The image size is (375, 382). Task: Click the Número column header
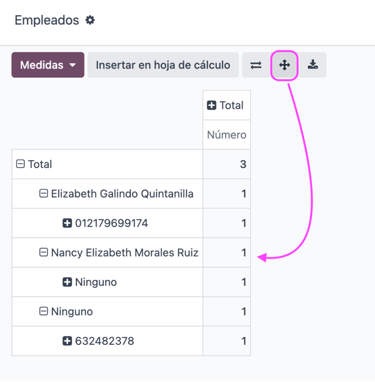(226, 135)
